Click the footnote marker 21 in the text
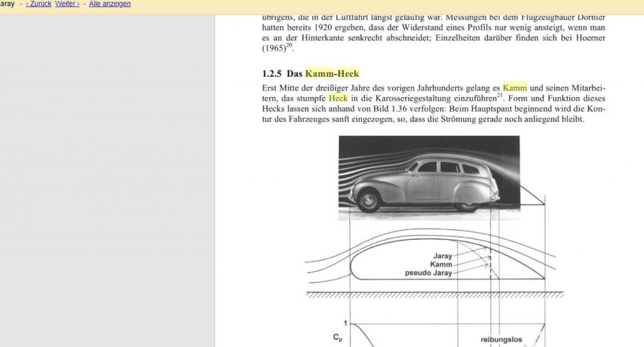Viewport: 644px width, 347px height. [x=499, y=95]
